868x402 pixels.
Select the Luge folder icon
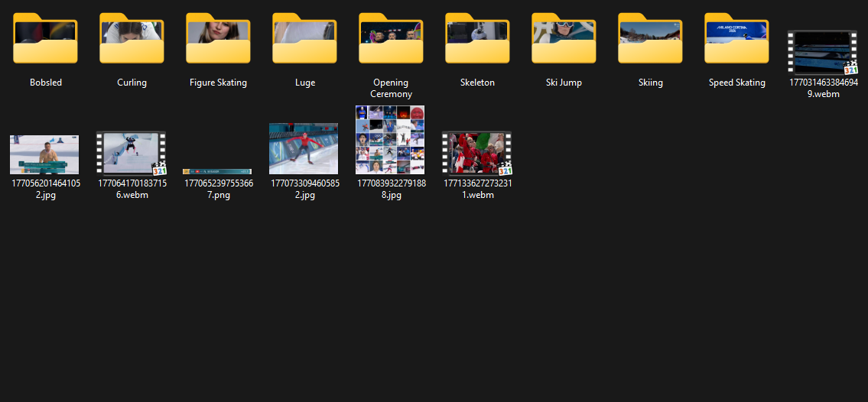tap(304, 38)
